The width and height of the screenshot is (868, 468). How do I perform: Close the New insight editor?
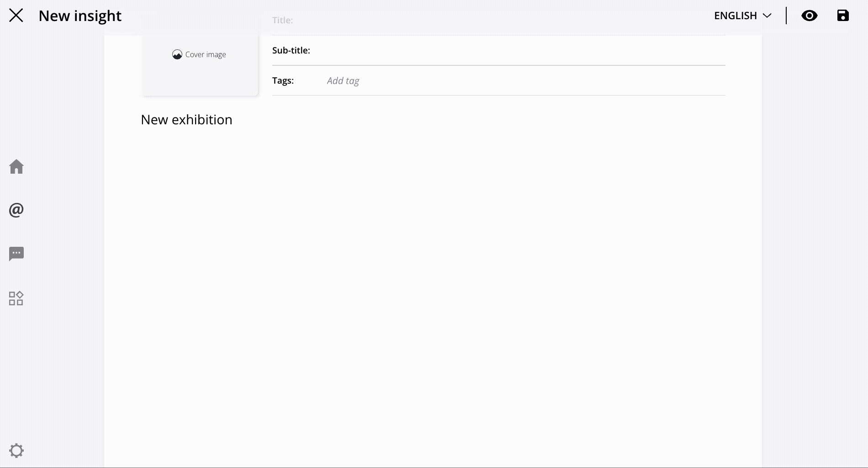click(x=16, y=16)
